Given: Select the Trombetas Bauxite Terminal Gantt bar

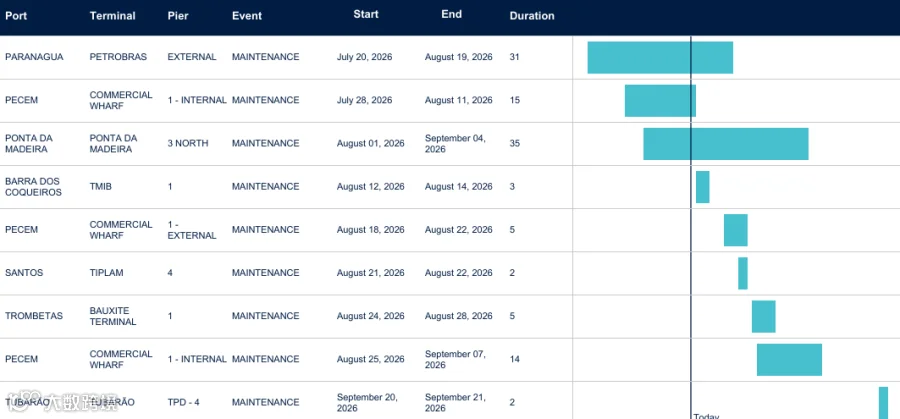Looking at the screenshot, I should coord(763,316).
